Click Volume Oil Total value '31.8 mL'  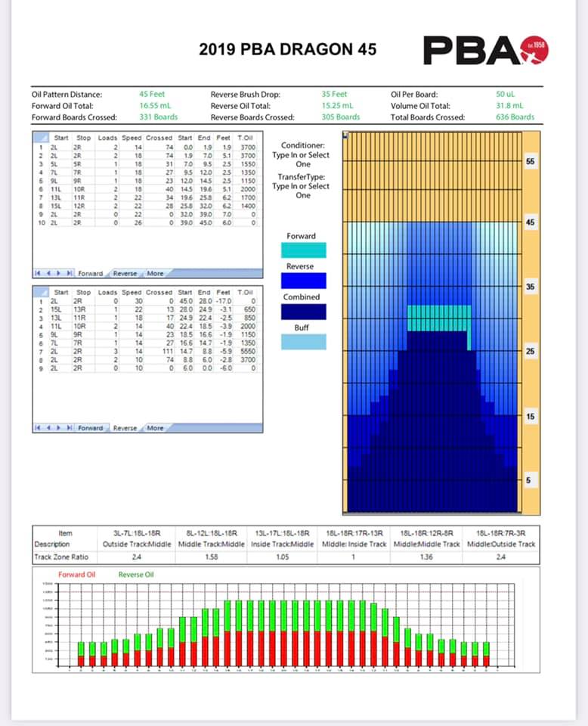pyautogui.click(x=510, y=106)
